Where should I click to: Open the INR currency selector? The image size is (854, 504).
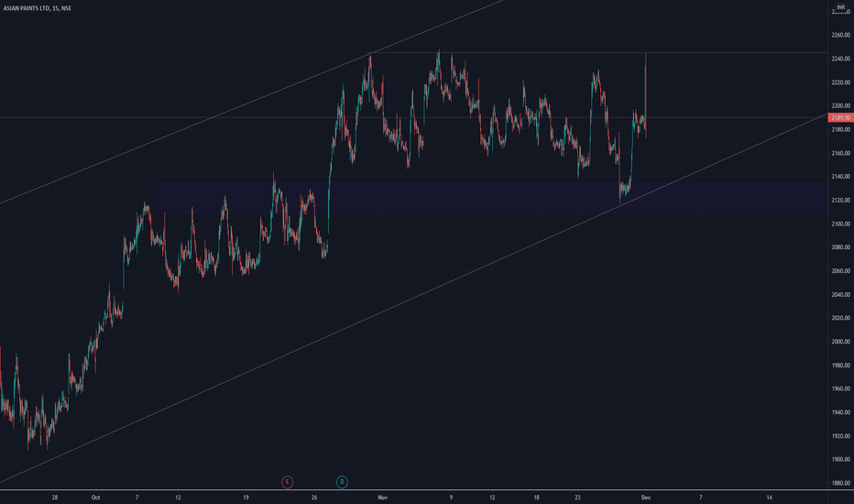pos(841,7)
